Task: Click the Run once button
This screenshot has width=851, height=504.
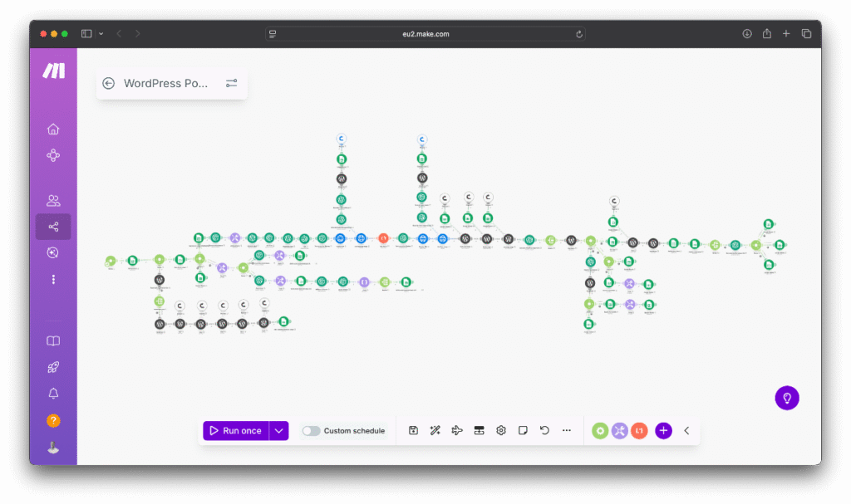Action: click(236, 430)
